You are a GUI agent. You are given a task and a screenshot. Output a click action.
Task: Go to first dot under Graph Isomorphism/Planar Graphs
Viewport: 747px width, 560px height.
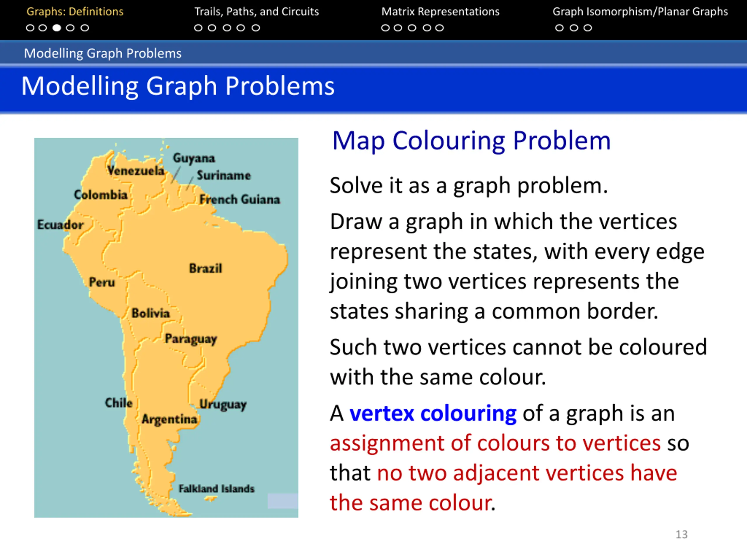tap(559, 28)
